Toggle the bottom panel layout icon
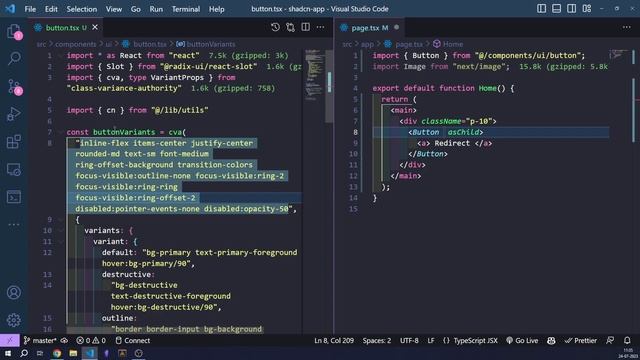 [x=556, y=9]
